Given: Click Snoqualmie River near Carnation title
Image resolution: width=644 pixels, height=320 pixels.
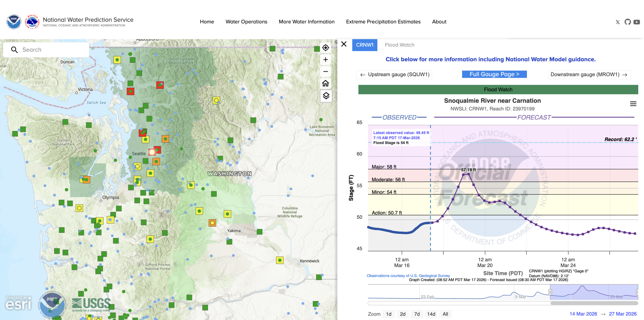Looking at the screenshot, I should pos(492,101).
